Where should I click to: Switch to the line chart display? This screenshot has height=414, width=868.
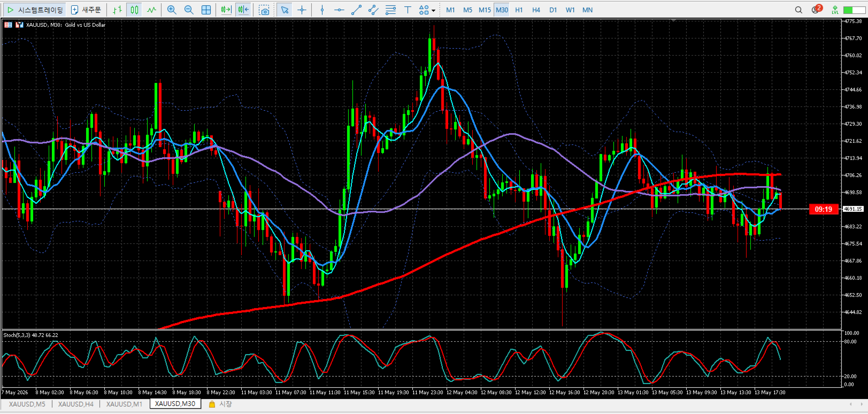coord(152,10)
